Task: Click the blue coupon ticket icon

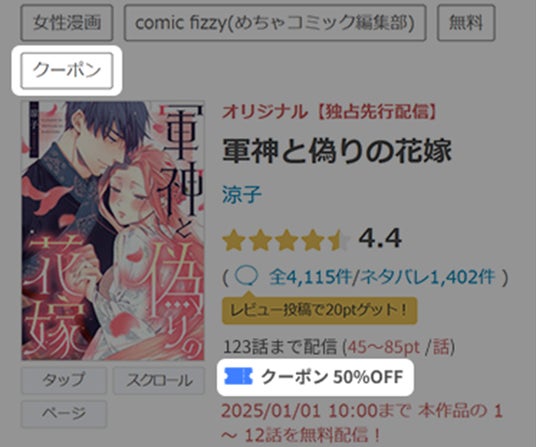Action: pyautogui.click(x=238, y=376)
